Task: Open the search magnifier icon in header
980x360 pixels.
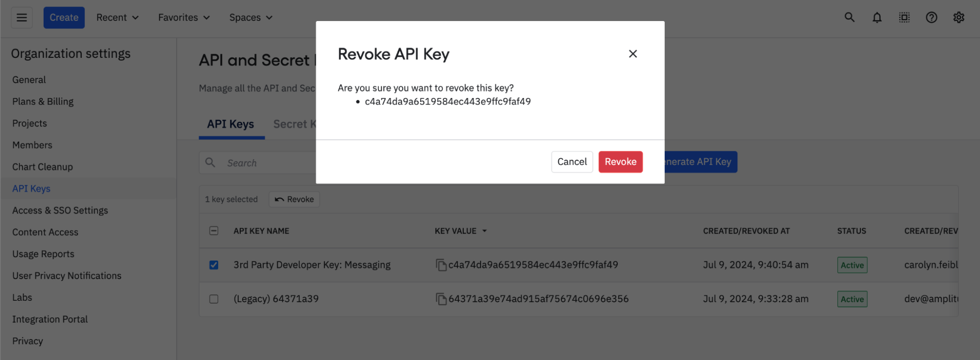Action: pos(850,18)
